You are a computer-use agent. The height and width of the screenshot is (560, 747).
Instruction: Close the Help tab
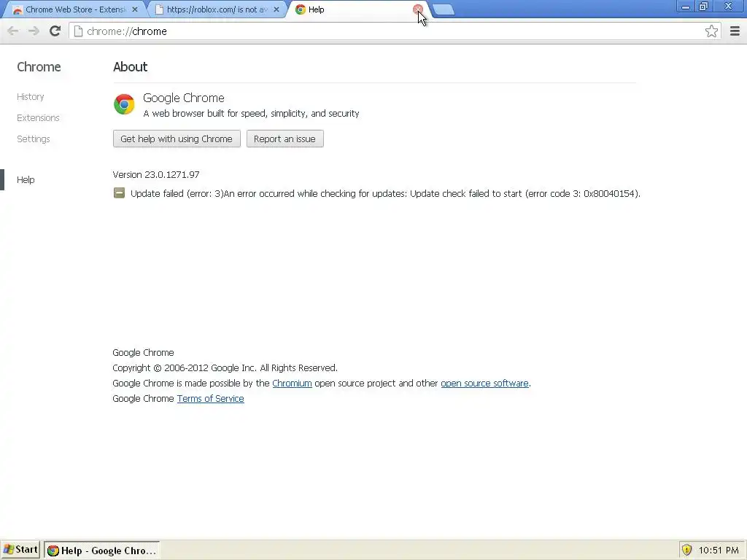click(x=418, y=9)
